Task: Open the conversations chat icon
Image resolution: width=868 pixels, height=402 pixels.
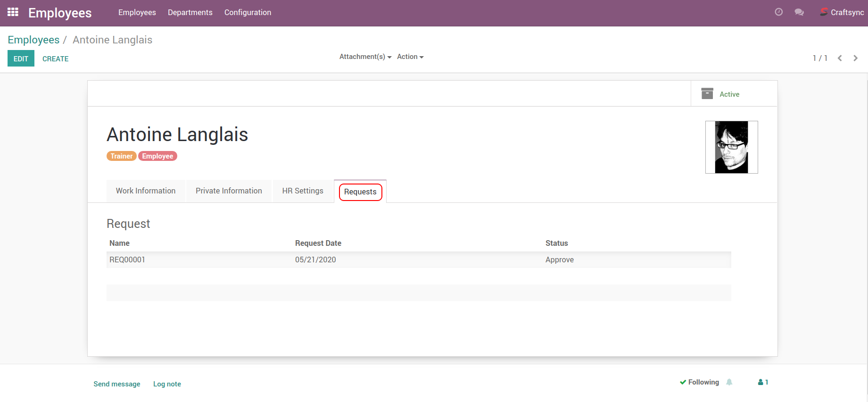Action: pos(799,12)
